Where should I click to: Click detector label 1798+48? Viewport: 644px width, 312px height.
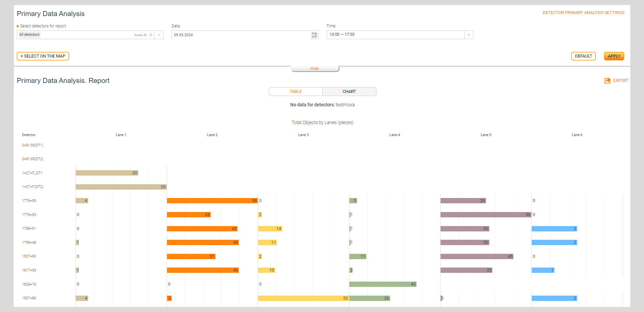tap(29, 242)
